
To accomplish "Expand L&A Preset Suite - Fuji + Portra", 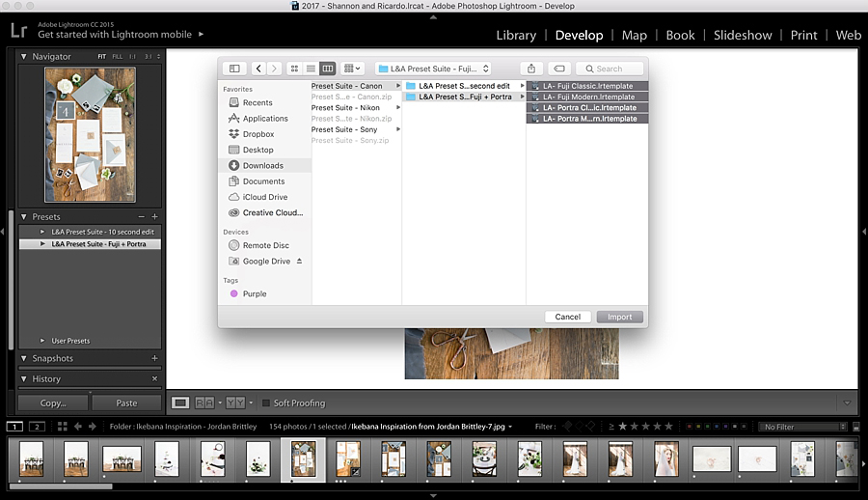I will [x=42, y=244].
